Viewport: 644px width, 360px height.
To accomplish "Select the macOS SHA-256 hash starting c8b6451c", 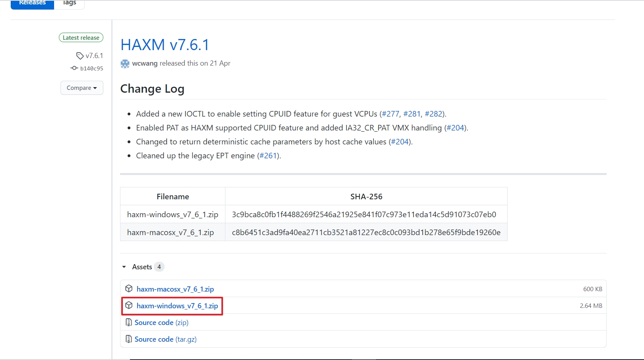I will (366, 232).
